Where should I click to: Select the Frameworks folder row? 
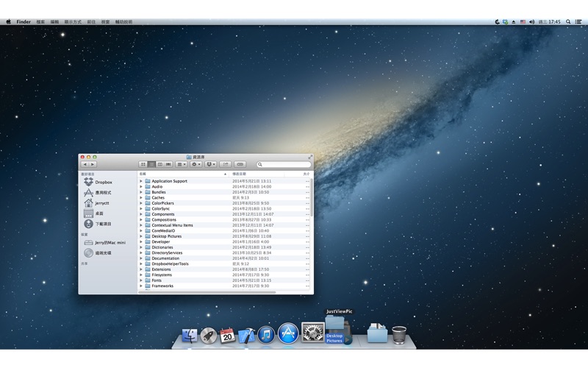[x=224, y=286]
